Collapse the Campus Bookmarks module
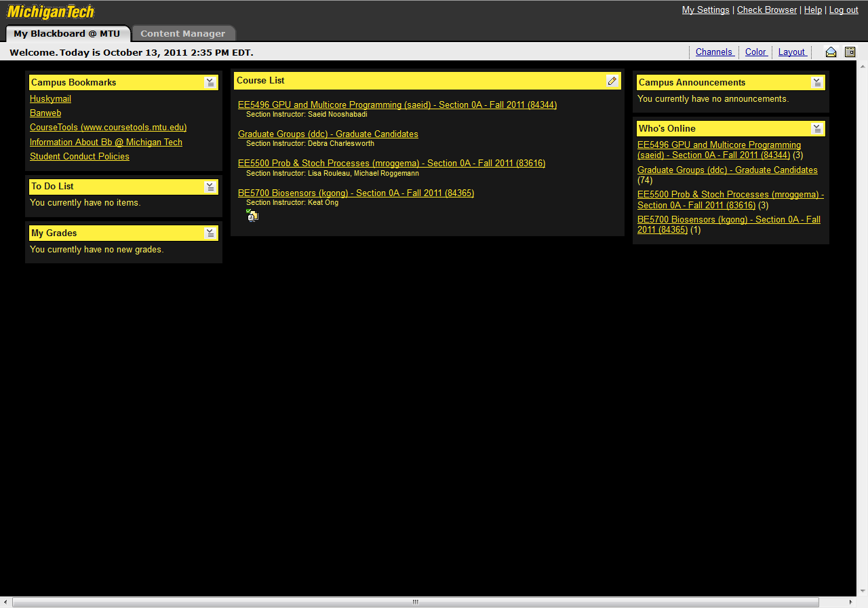 pos(210,82)
